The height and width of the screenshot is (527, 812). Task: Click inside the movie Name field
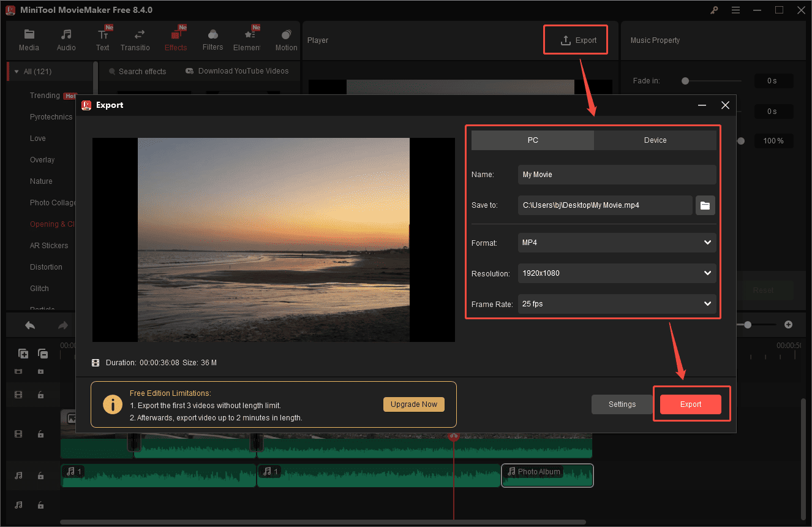(616, 175)
